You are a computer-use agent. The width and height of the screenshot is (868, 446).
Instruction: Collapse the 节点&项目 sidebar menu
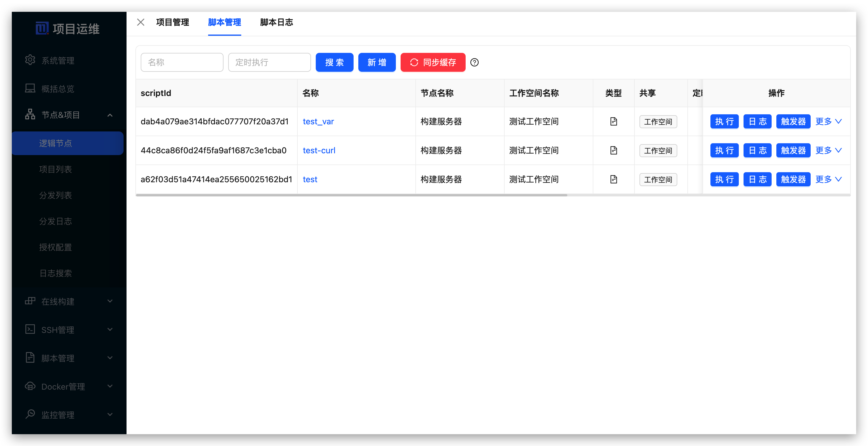(x=110, y=115)
